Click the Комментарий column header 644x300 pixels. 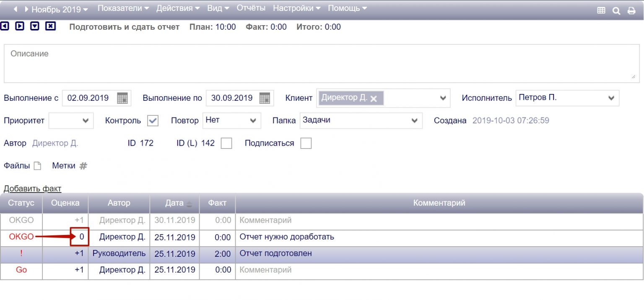point(439,203)
